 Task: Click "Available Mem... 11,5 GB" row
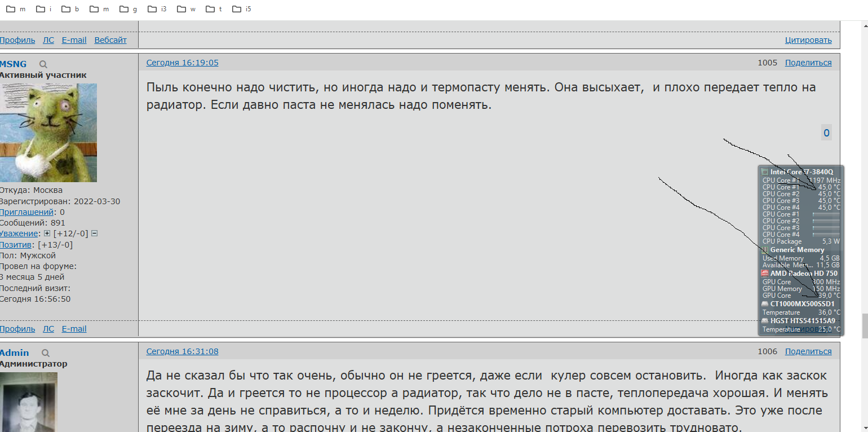coord(801,265)
